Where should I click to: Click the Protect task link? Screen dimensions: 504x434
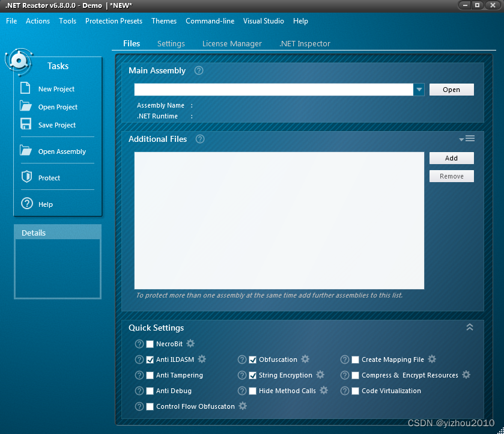(x=49, y=178)
